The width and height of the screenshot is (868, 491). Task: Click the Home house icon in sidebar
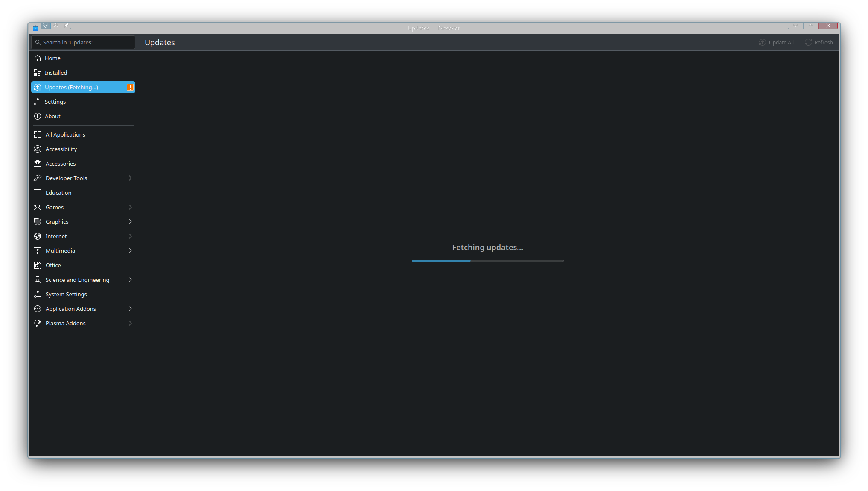[38, 58]
